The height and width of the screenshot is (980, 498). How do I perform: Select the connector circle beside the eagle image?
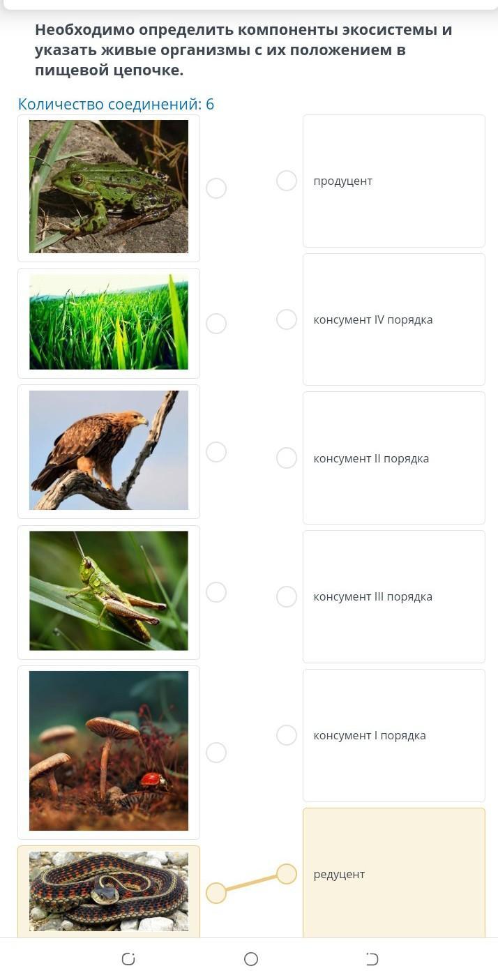(x=216, y=452)
